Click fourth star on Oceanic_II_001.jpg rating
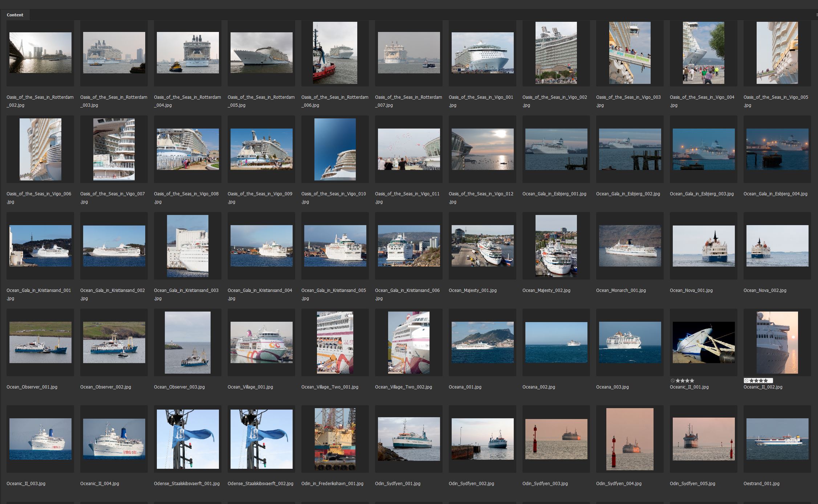Screen dimensions: 818x504 pyautogui.click(x=692, y=381)
